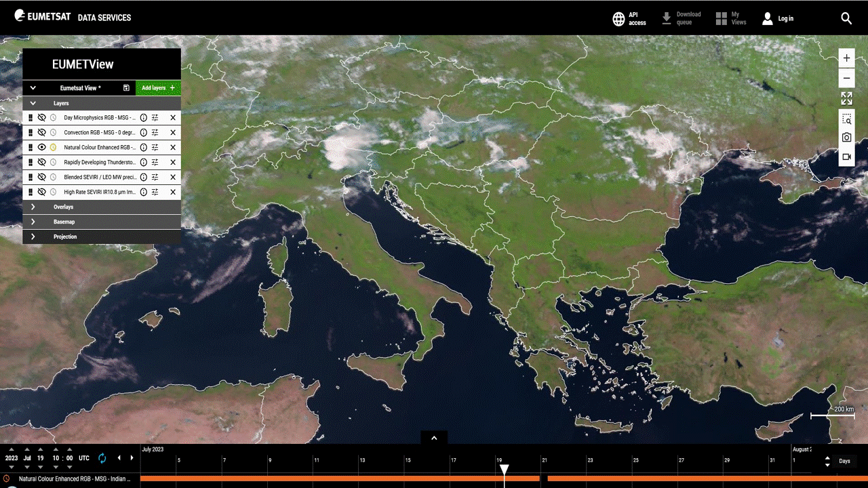The width and height of the screenshot is (868, 488).
Task: Step to previous time frame
Action: [x=119, y=458]
